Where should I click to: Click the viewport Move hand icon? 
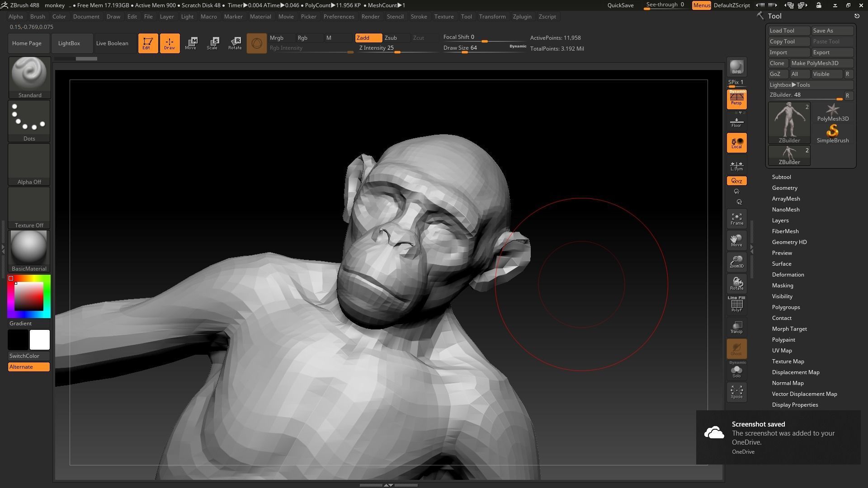coord(736,240)
